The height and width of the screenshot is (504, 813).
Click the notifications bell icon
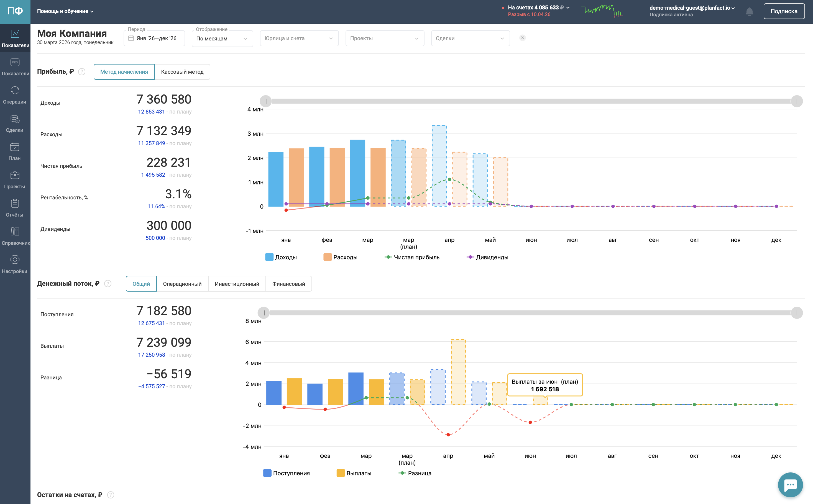[749, 12]
